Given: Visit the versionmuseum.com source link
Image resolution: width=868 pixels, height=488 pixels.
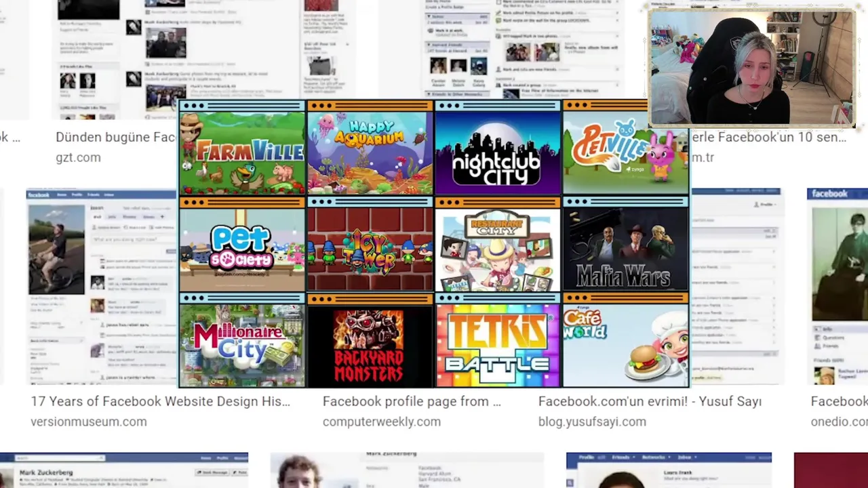Looking at the screenshot, I should coord(88,422).
